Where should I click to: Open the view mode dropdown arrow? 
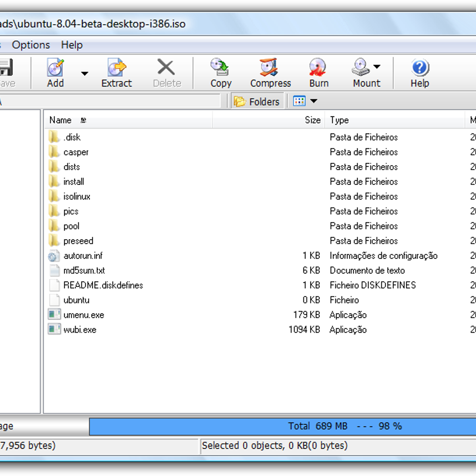pos(314,101)
